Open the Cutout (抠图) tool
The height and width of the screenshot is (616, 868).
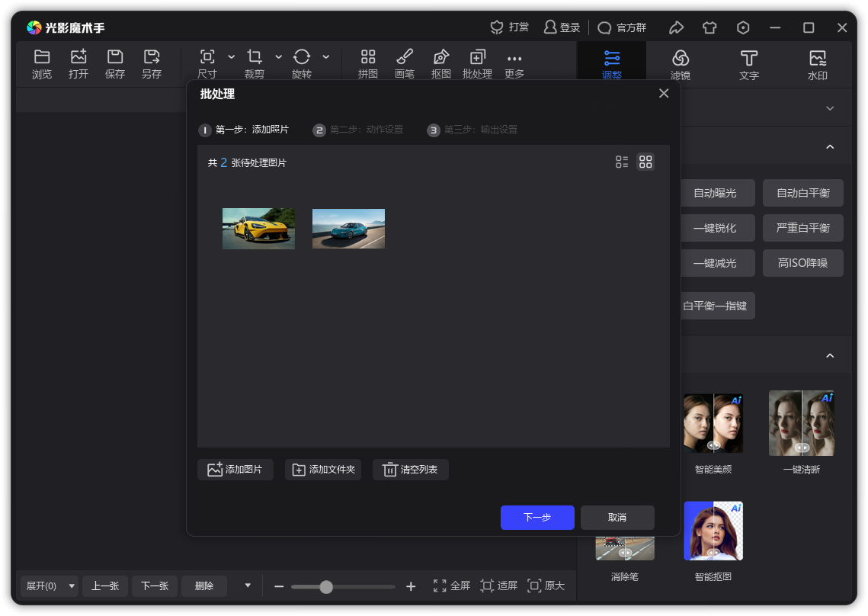click(441, 57)
